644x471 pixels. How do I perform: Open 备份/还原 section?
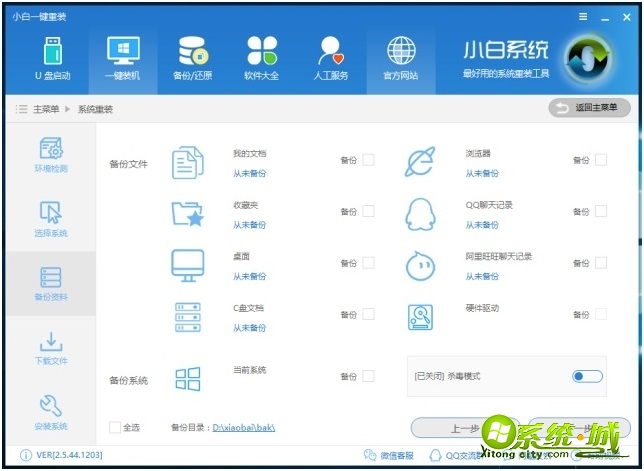click(192, 58)
